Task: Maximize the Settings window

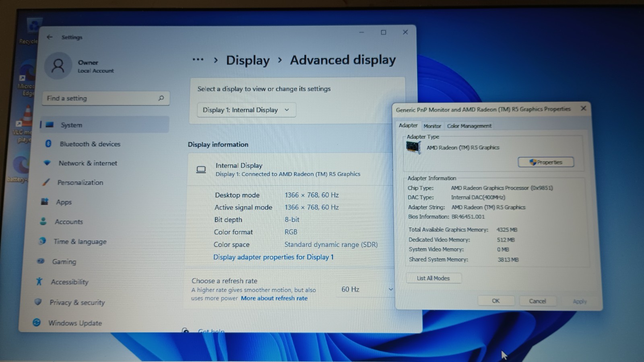Action: tap(383, 32)
